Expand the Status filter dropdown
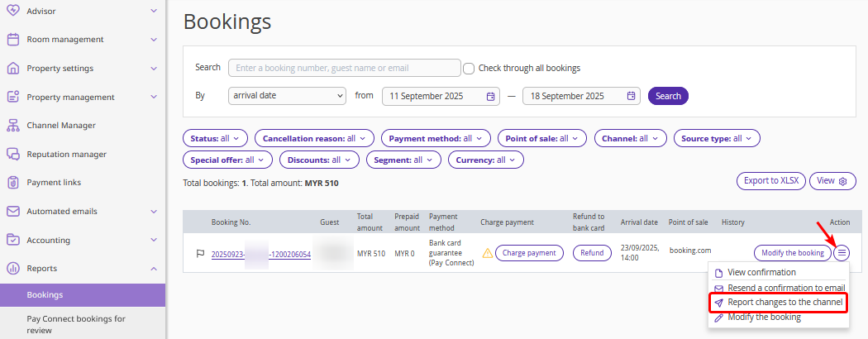Screen dimensions: 868x339 point(215,138)
